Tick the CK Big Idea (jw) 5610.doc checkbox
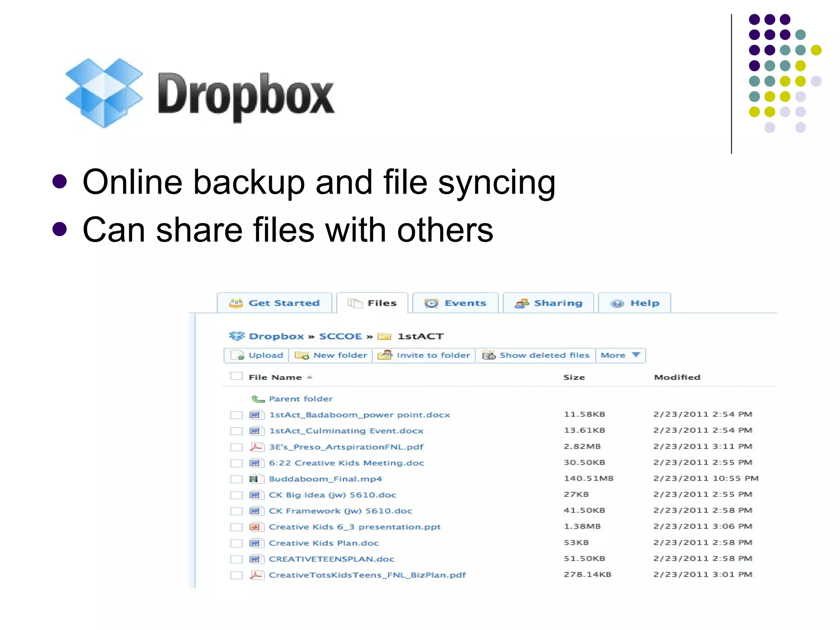840x630 pixels. tap(236, 495)
